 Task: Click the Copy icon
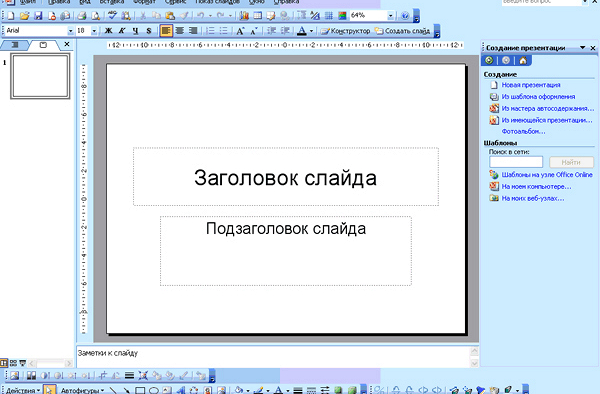click(x=157, y=16)
